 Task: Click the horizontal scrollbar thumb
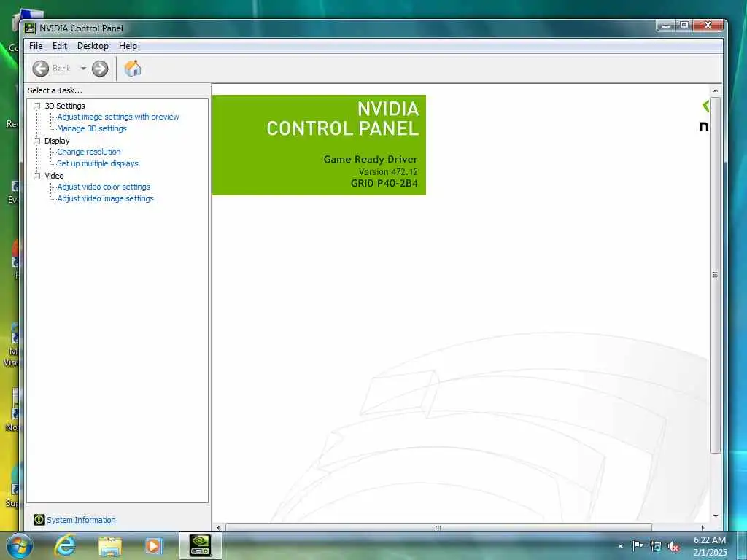438,528
